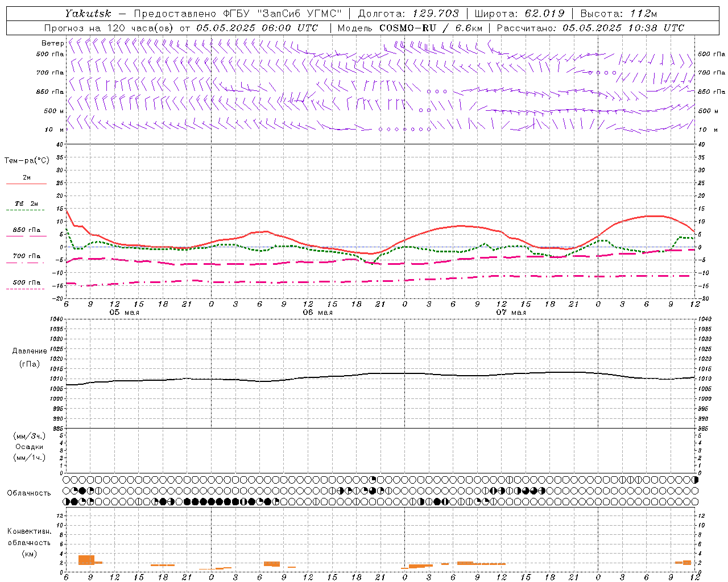728x582 pixels.
Task: Click the Ветер panel label
Action: tap(52, 43)
